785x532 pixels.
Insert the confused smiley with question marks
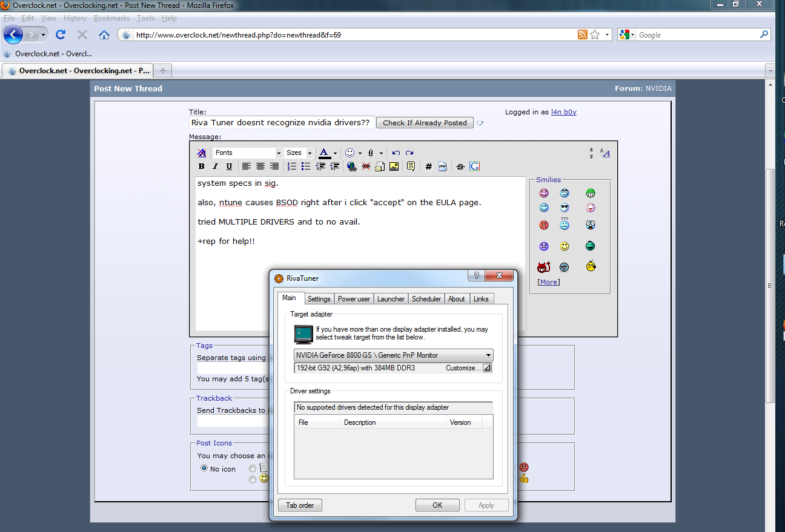click(565, 223)
